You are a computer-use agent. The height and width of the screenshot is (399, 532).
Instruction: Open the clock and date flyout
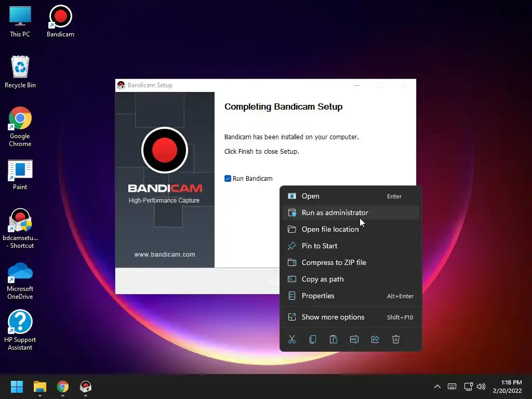[x=508, y=387]
